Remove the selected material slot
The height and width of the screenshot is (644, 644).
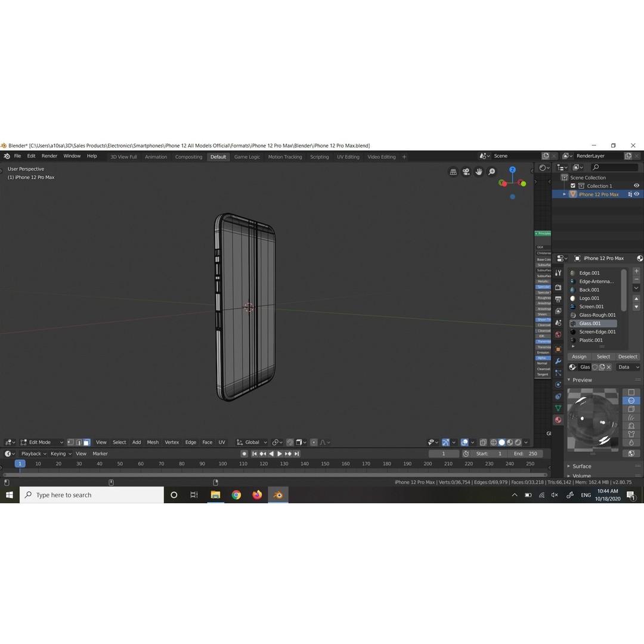636,279
